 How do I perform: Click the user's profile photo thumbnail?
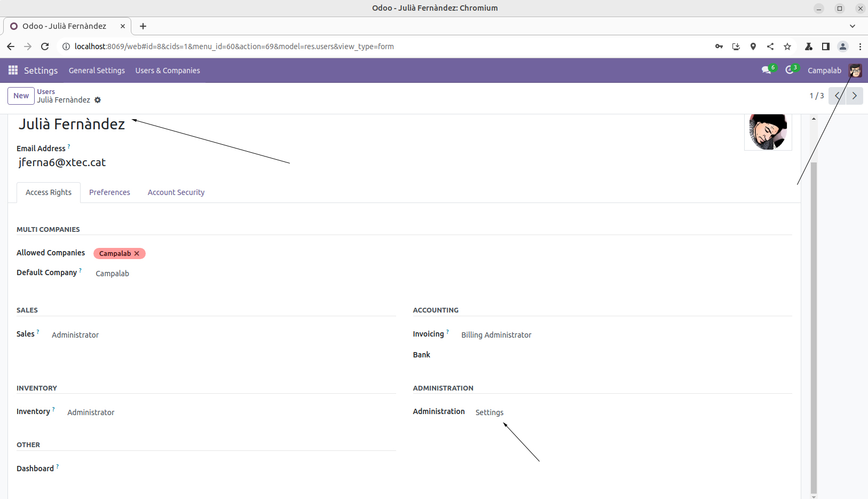pyautogui.click(x=768, y=131)
